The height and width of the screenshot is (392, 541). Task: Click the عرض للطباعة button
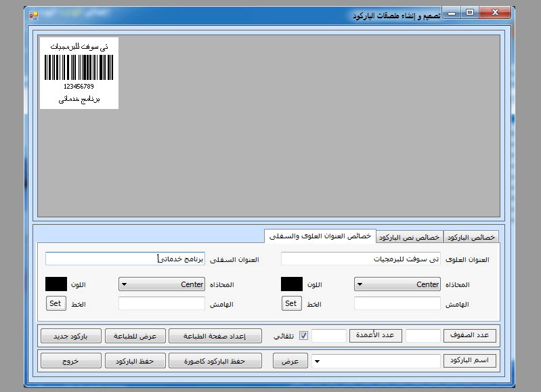[x=135, y=336]
